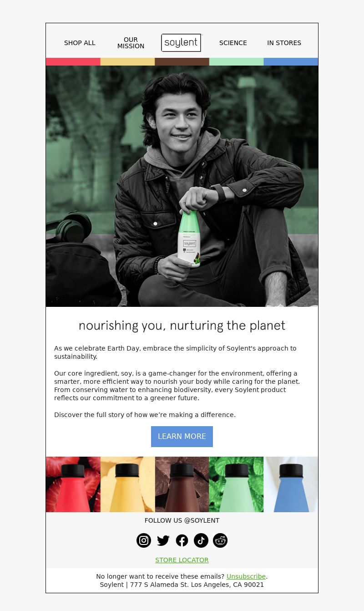Click the Unsubscribe link
Viewport: 364px width, 611px height.
tap(246, 576)
